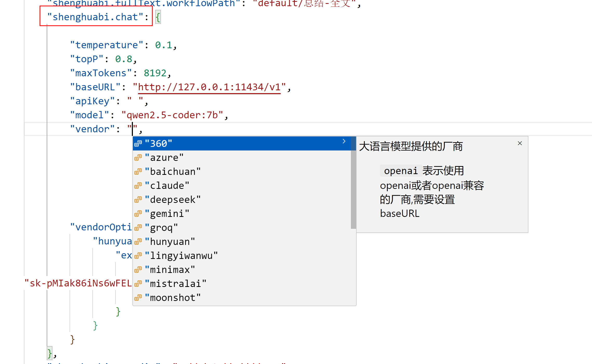Click the opening brace after shenghuabi.chat
The height and width of the screenshot is (364, 592).
pyautogui.click(x=158, y=17)
